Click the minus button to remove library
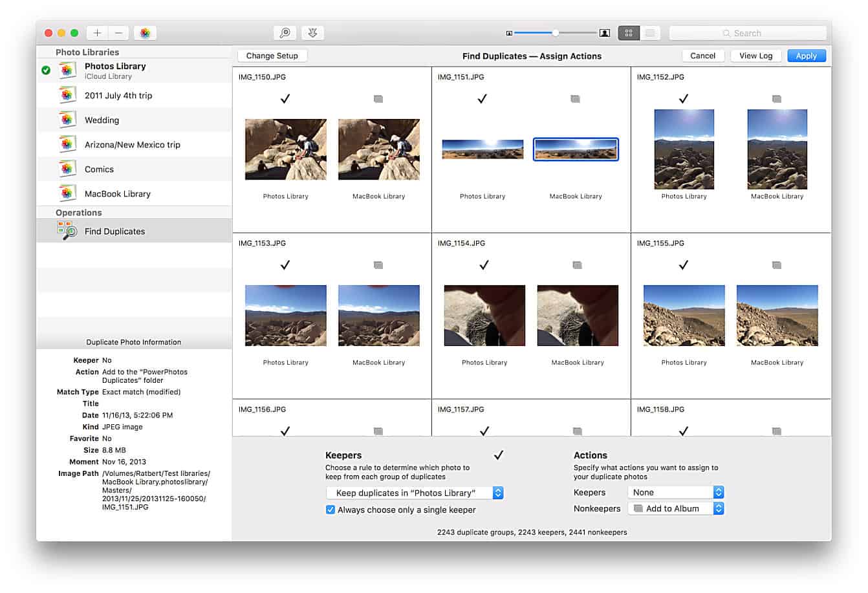This screenshot has height=593, width=868. (x=118, y=33)
